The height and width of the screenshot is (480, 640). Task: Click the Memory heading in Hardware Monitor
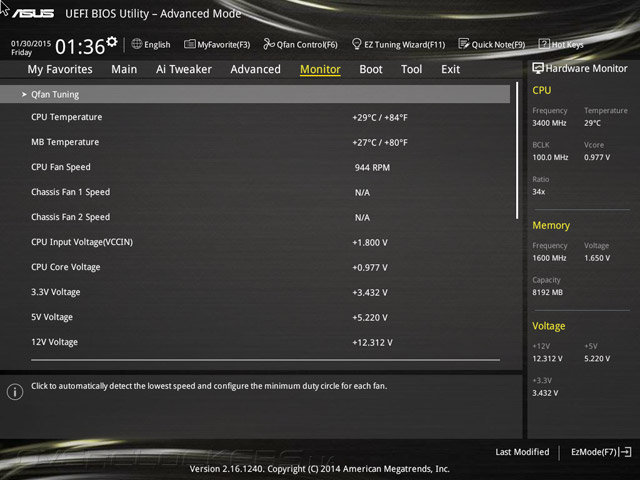click(551, 225)
